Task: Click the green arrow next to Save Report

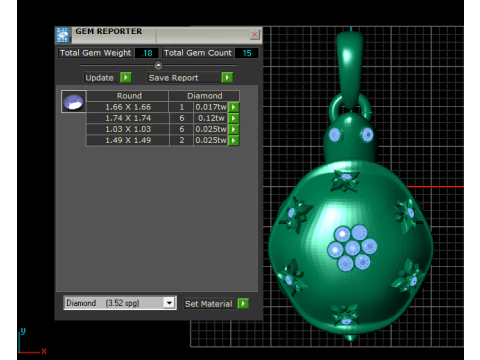Action: (x=227, y=77)
